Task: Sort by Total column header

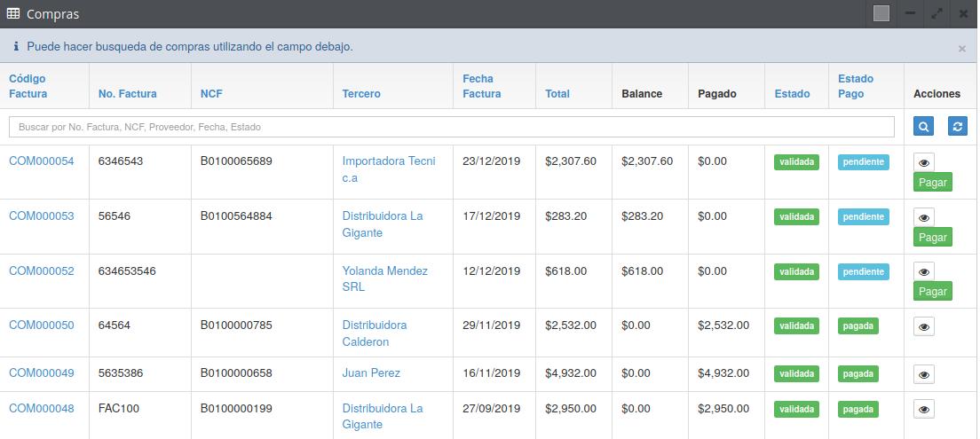Action: pyautogui.click(x=557, y=94)
